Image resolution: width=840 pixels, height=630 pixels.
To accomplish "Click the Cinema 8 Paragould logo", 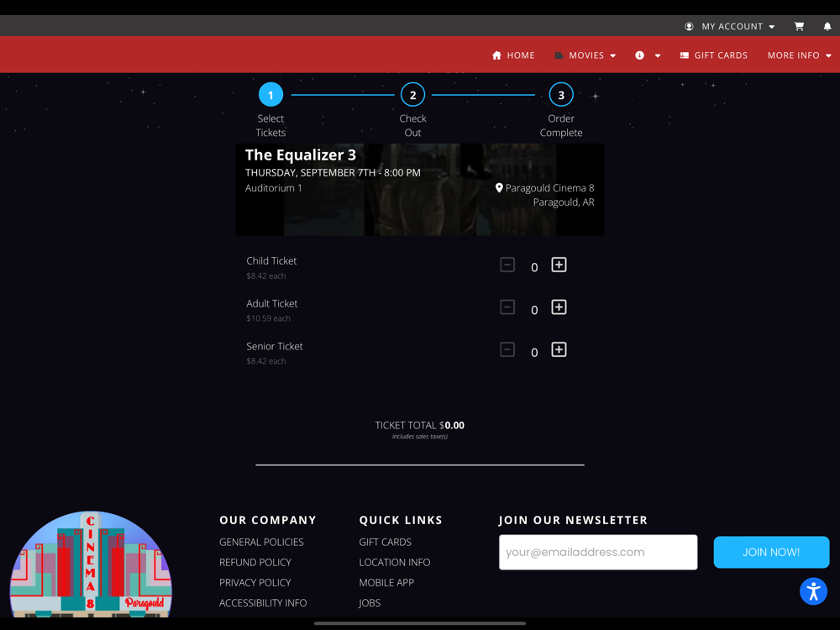I will (x=91, y=564).
